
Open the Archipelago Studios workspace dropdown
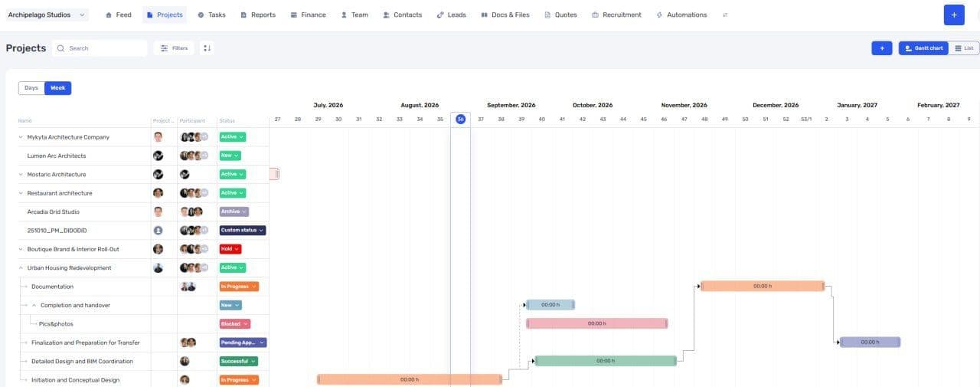pos(47,15)
